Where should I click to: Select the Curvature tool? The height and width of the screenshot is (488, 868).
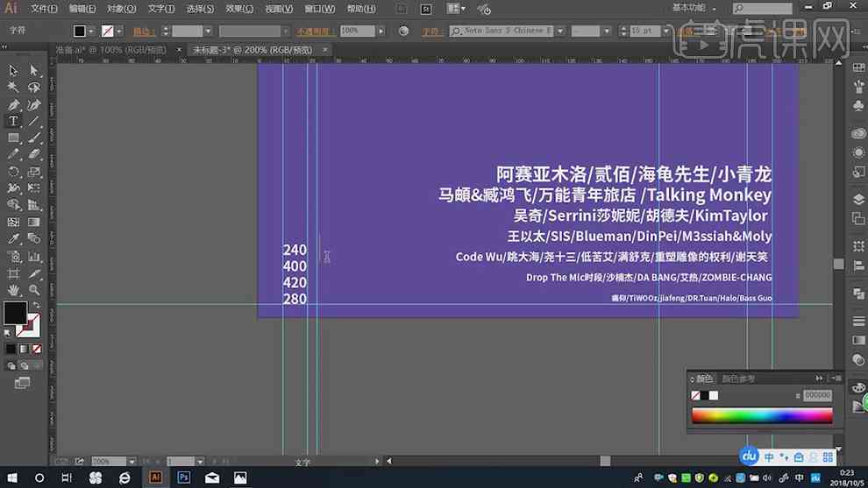(x=34, y=104)
